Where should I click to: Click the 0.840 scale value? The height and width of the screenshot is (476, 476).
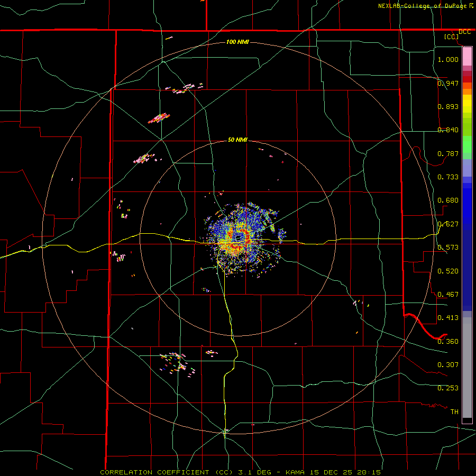tap(448, 130)
